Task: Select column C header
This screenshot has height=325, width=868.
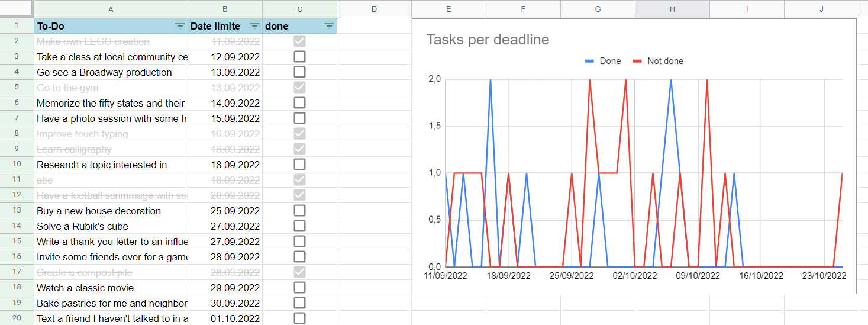Action: point(300,9)
